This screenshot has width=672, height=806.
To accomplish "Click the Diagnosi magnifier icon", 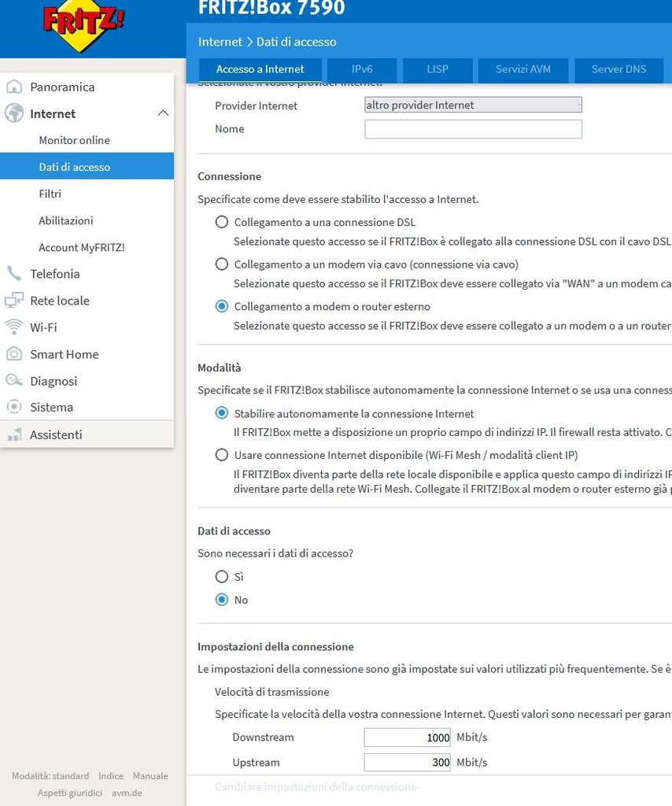I will coord(14,380).
